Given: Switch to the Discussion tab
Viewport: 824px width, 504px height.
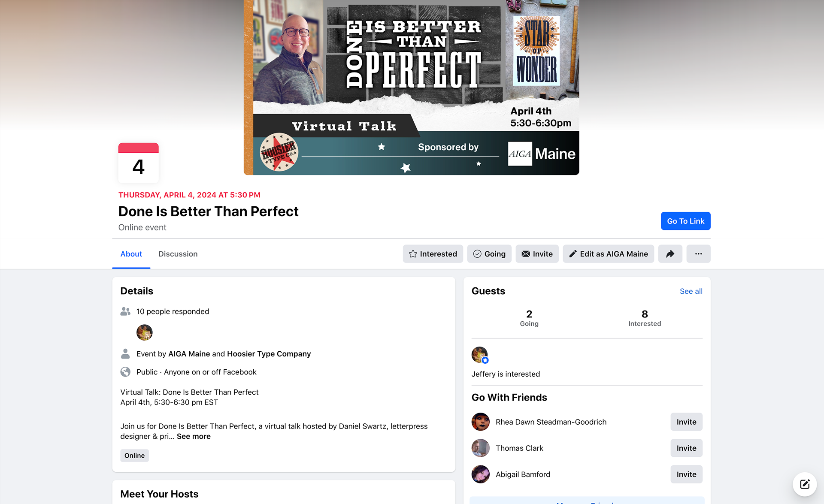Looking at the screenshot, I should click(x=178, y=254).
